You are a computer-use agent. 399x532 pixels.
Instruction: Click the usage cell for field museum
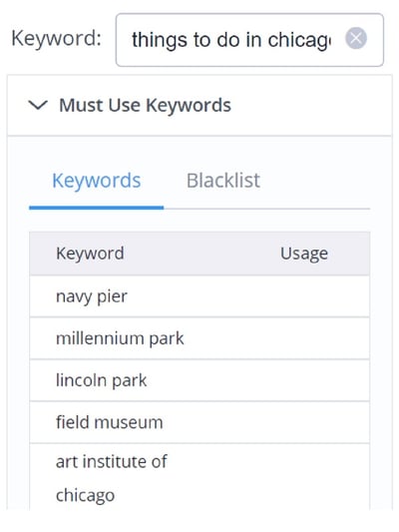304,422
